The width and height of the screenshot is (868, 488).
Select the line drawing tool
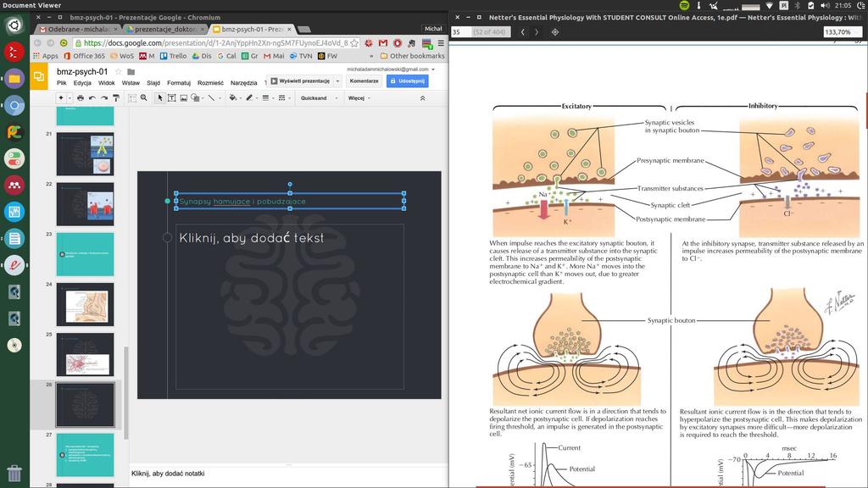pos(211,98)
